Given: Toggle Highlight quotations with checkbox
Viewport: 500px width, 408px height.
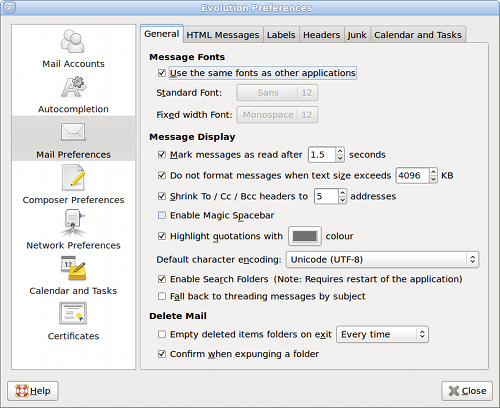Looking at the screenshot, I should click(162, 236).
